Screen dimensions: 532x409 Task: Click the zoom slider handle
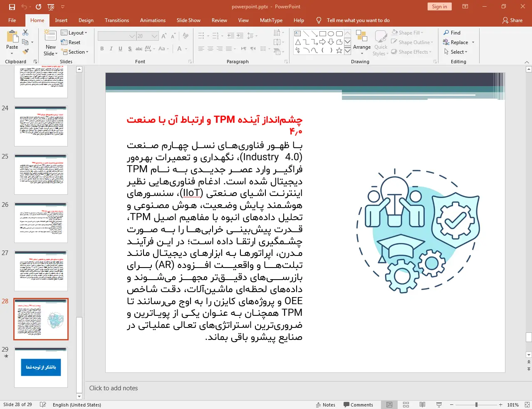(476, 404)
